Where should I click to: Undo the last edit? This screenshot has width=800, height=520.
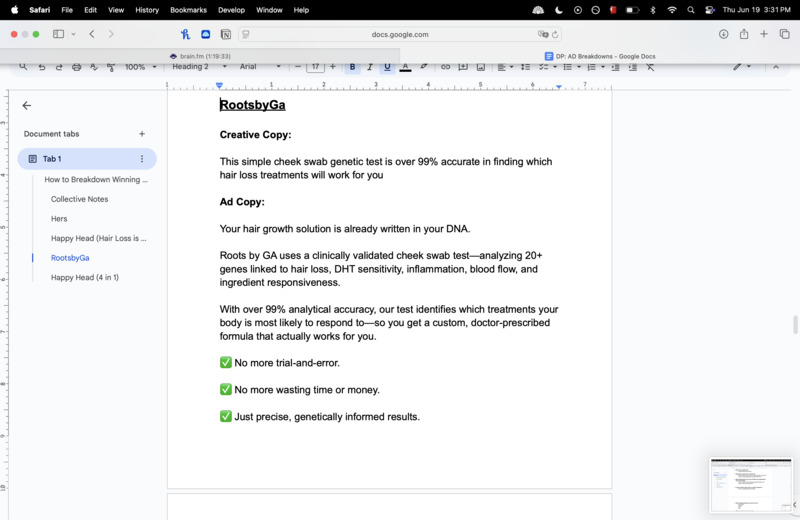coord(42,67)
